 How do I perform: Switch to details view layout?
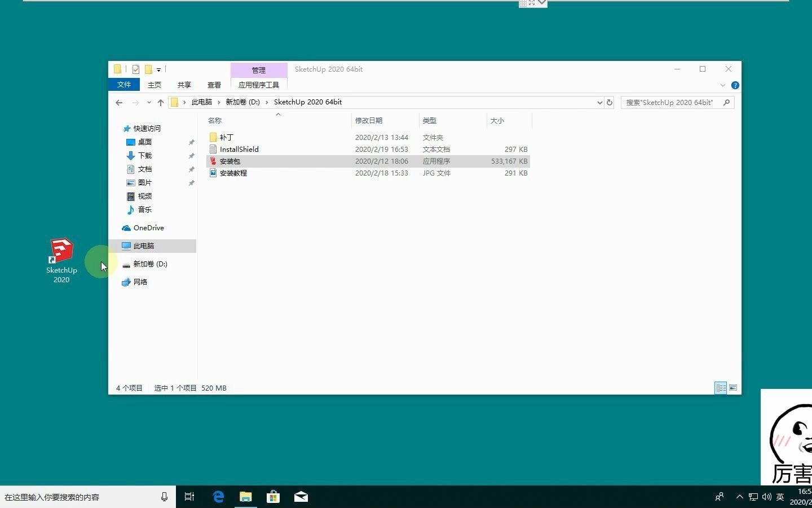pyautogui.click(x=721, y=388)
